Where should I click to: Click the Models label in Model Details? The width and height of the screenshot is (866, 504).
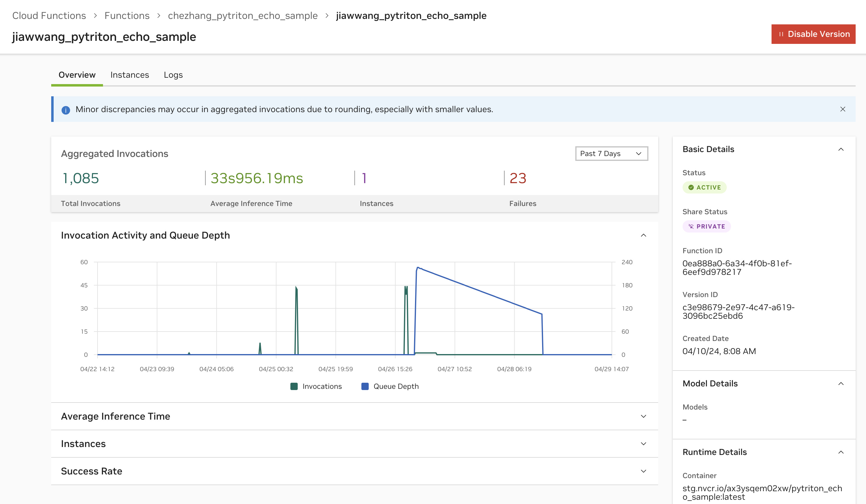click(x=695, y=407)
